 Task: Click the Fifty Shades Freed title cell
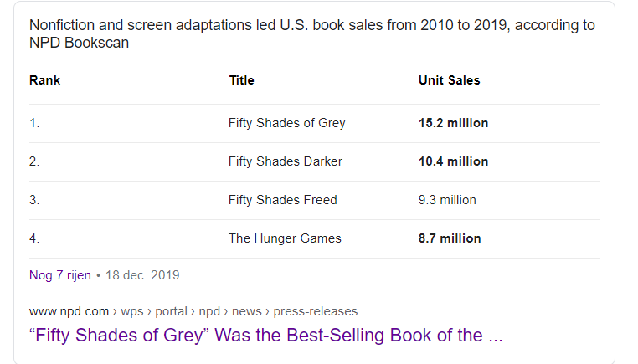pyautogui.click(x=282, y=200)
